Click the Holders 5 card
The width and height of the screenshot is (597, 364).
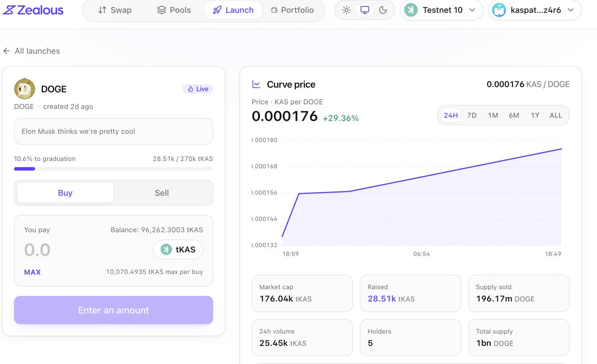pyautogui.click(x=410, y=338)
